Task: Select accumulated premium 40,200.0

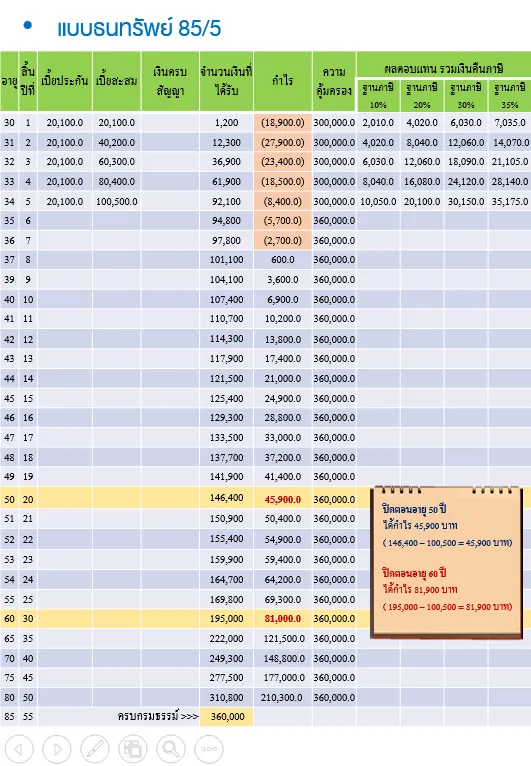Action: (x=117, y=143)
